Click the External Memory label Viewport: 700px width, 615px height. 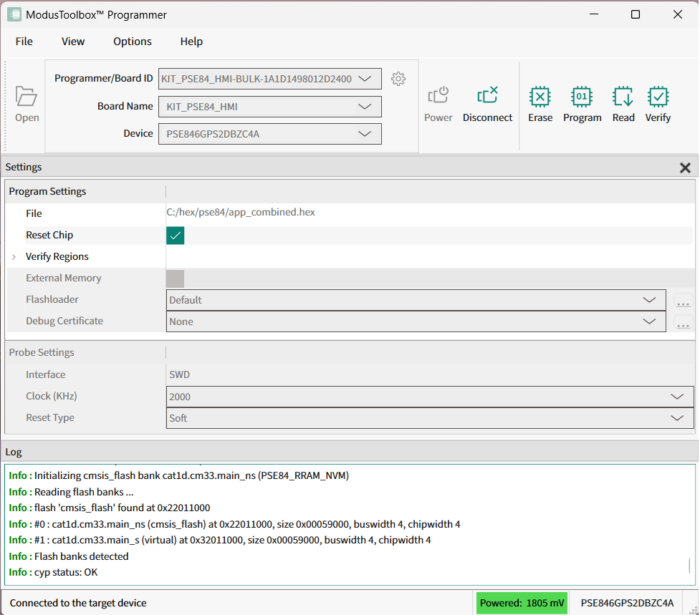coord(63,279)
